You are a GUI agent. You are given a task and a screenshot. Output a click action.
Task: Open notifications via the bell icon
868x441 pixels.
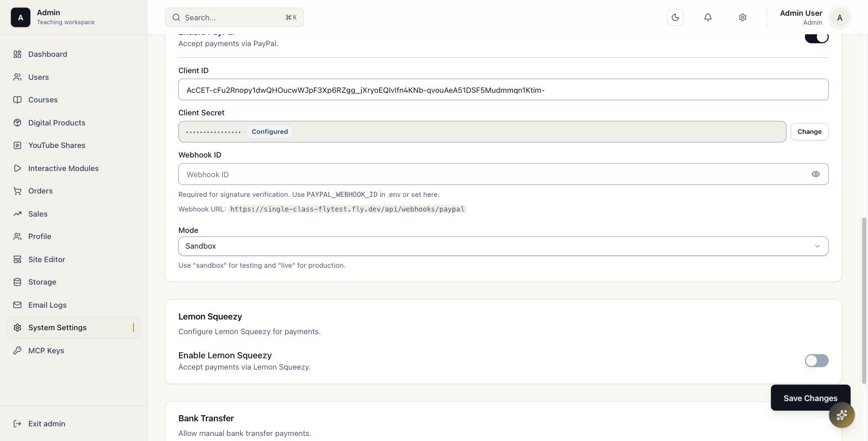pyautogui.click(x=708, y=17)
